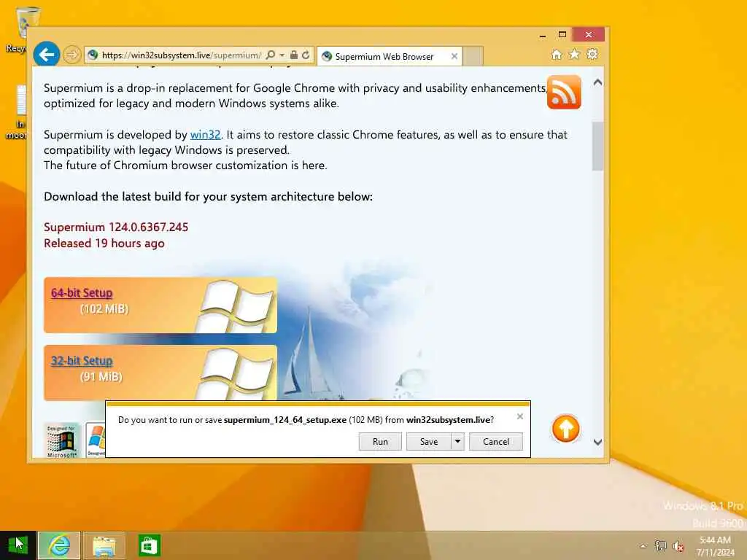747x560 pixels.
Task: Click the search magnifier in address bar
Action: coord(270,55)
